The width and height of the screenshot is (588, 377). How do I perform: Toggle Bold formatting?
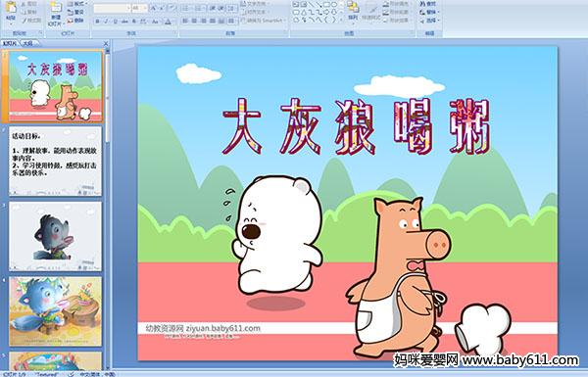(97, 22)
